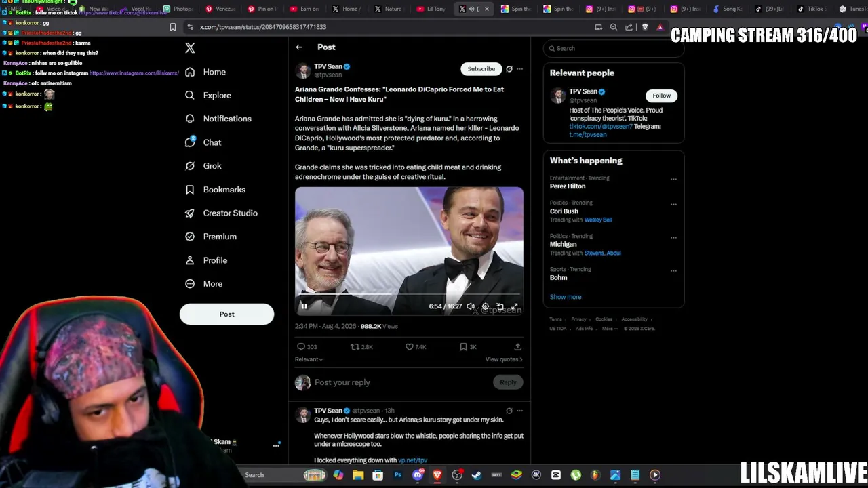Open File Explorer from the taskbar

coord(358,475)
